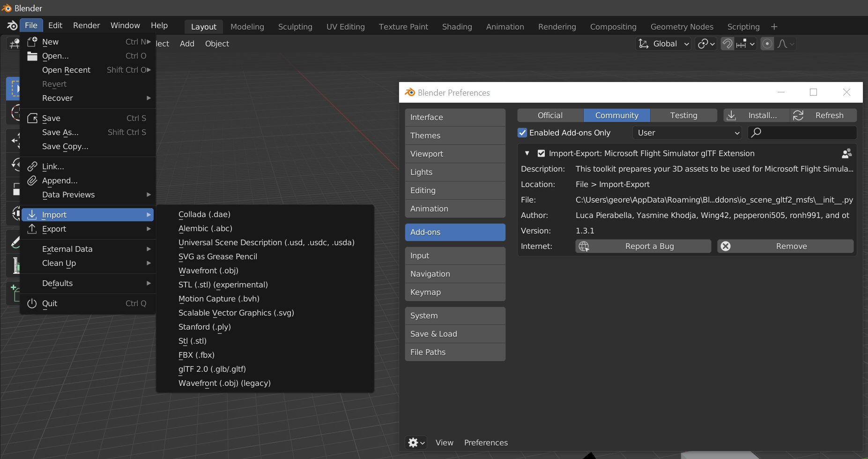The image size is (868, 459).
Task: Click the Import download arrow icon
Action: click(32, 215)
